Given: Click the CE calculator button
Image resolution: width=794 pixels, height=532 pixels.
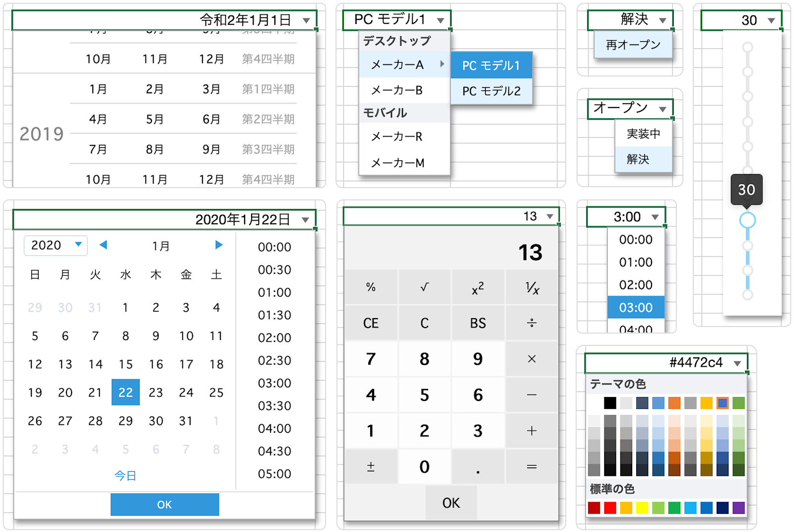Looking at the screenshot, I should (371, 323).
